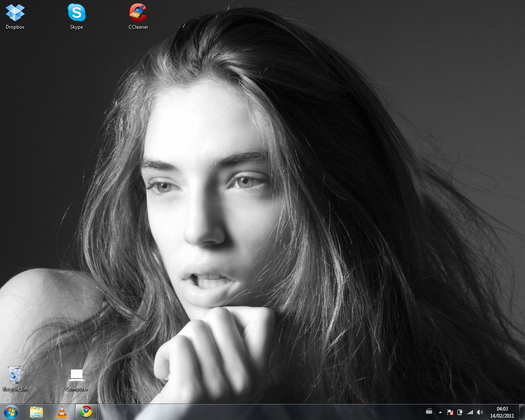The width and height of the screenshot is (525, 420).
Task: Open the Windows Start menu
Action: [11, 412]
